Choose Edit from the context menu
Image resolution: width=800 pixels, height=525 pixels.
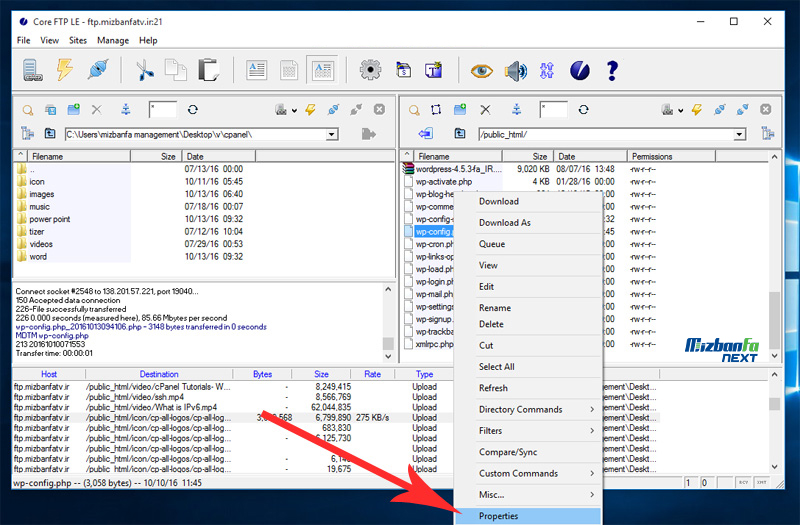click(x=528, y=287)
